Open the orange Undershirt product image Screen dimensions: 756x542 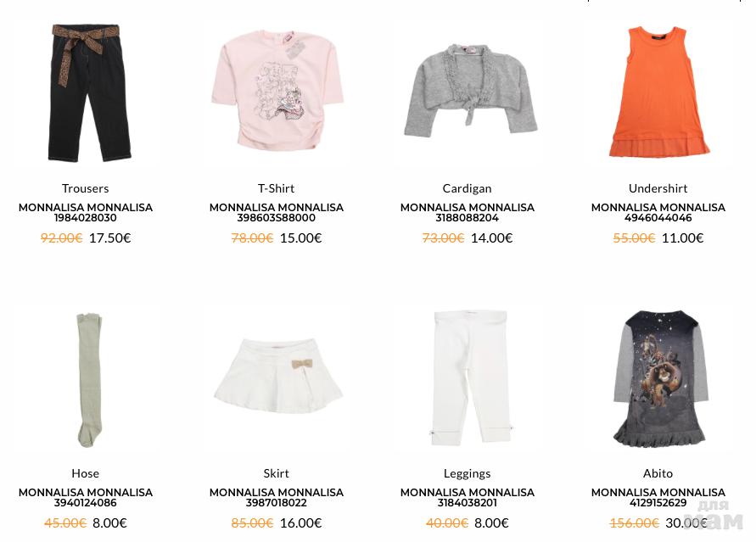[x=658, y=93]
